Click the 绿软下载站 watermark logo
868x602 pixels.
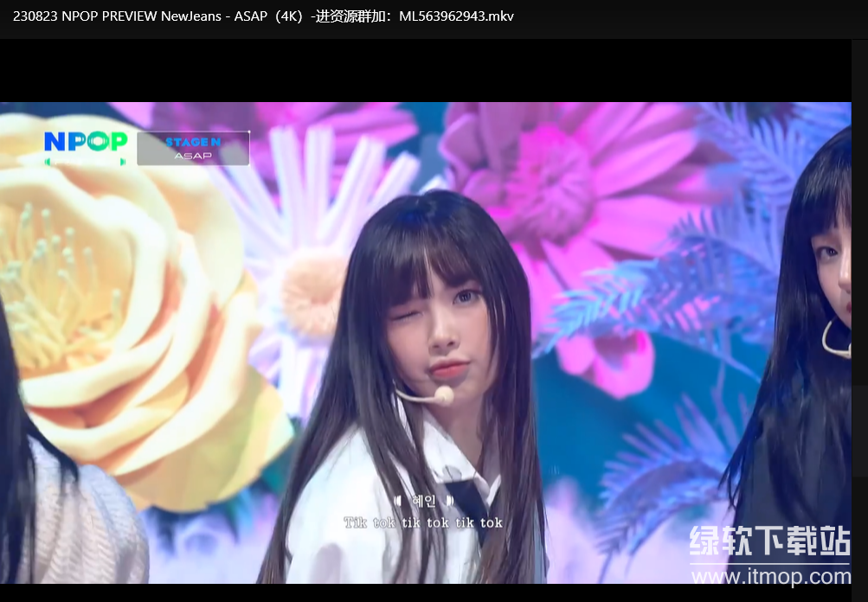pyautogui.click(x=769, y=542)
